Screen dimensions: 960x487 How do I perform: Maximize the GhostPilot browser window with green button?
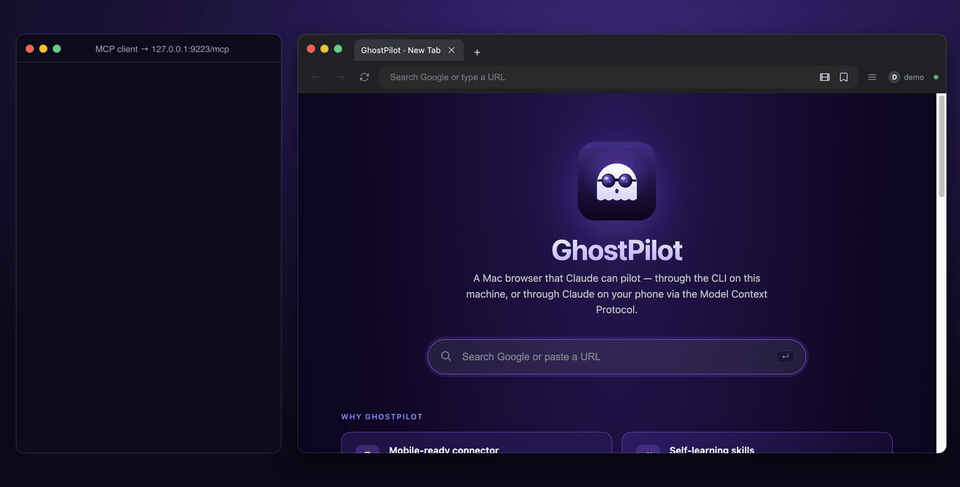click(338, 48)
